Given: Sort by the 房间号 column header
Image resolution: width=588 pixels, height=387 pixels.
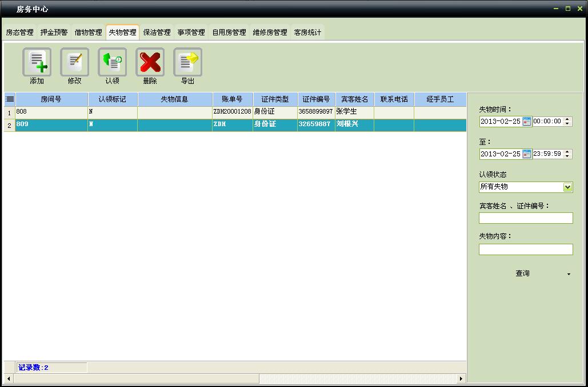Looking at the screenshot, I should tap(51, 99).
